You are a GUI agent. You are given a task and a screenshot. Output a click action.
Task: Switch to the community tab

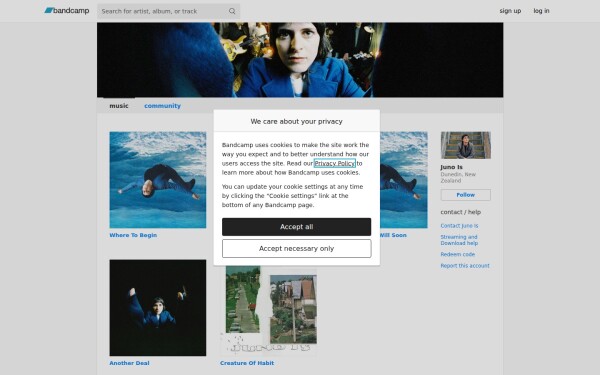(x=162, y=106)
